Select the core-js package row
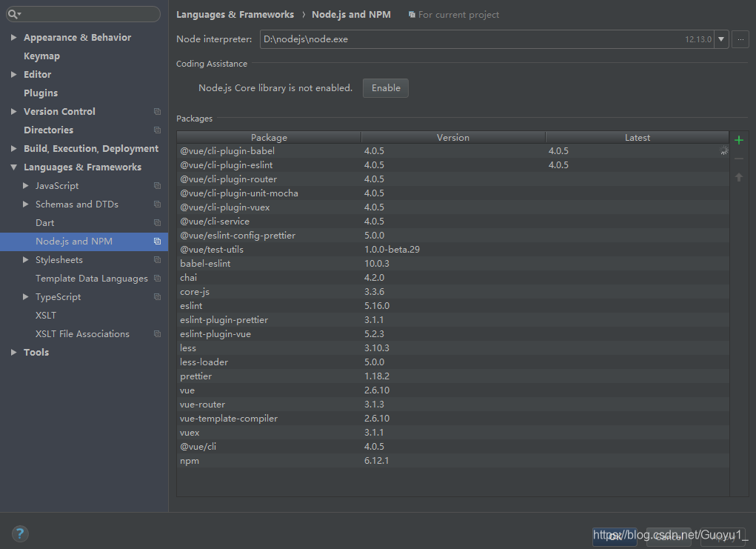The height and width of the screenshot is (549, 756). point(452,291)
